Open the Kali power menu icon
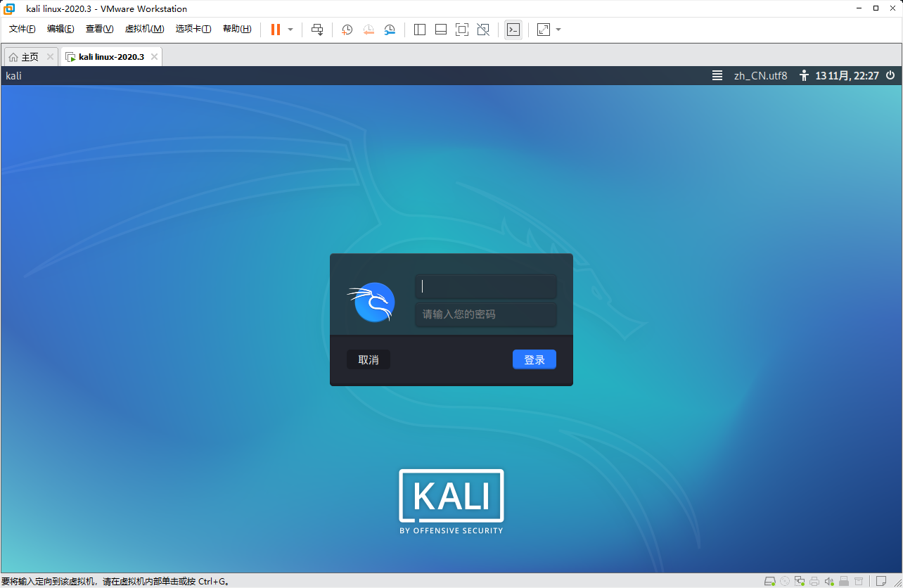The width and height of the screenshot is (903, 588). click(890, 75)
